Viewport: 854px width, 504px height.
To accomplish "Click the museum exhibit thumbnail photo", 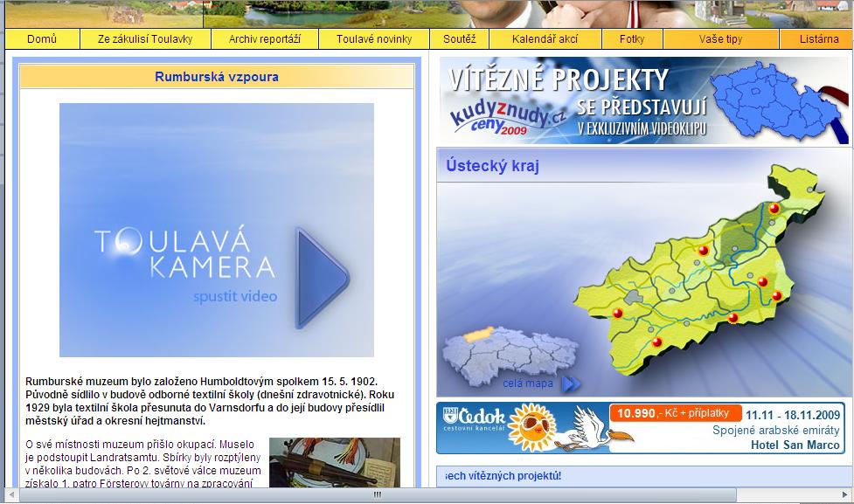I will click(x=334, y=461).
